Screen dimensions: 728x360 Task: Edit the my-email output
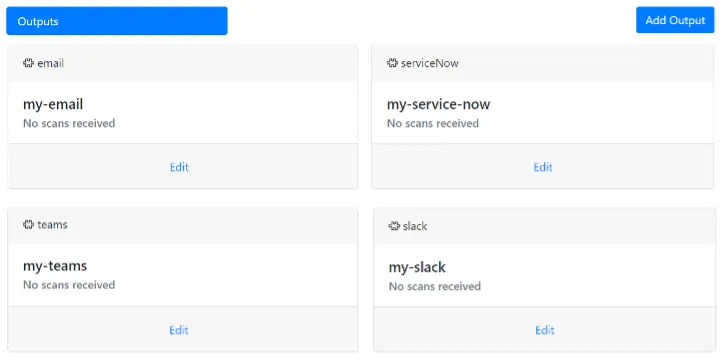coord(179,167)
